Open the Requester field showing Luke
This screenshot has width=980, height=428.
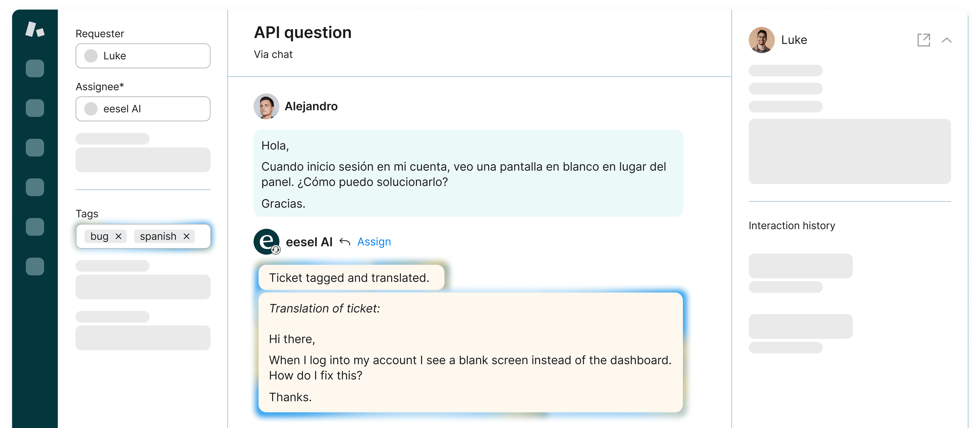pyautogui.click(x=143, y=56)
